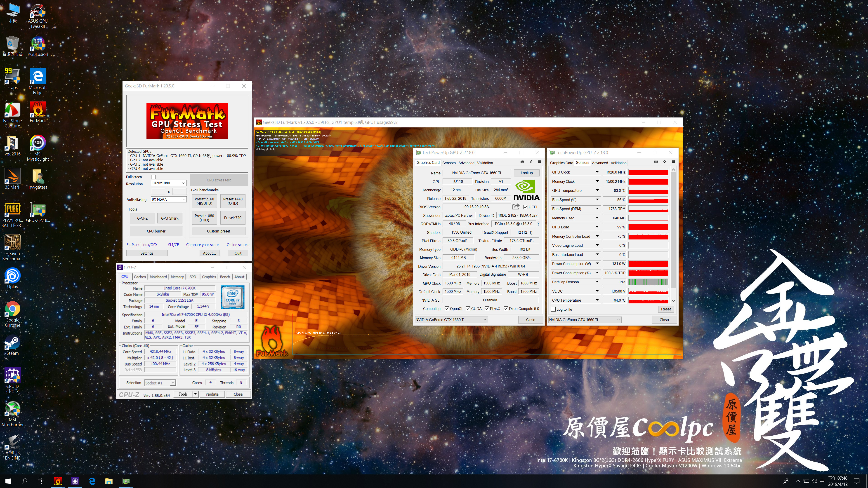868x488 pixels.
Task: Open FurMark desktop shortcut
Action: coord(38,112)
